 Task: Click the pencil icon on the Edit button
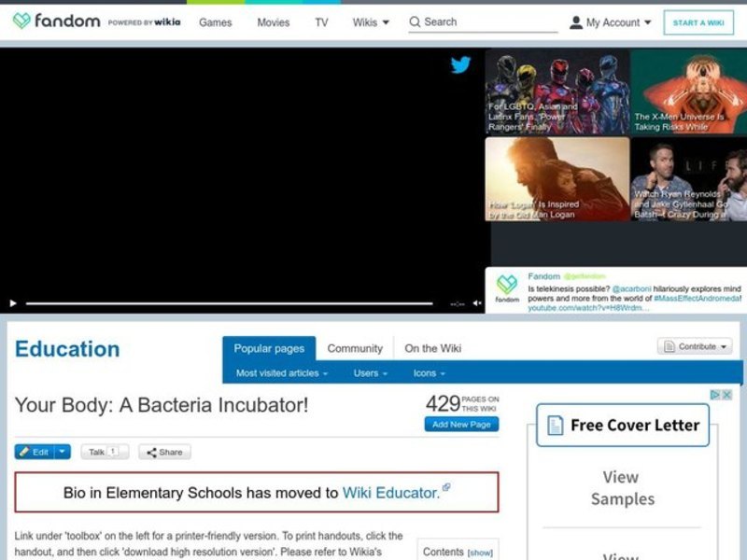point(23,452)
